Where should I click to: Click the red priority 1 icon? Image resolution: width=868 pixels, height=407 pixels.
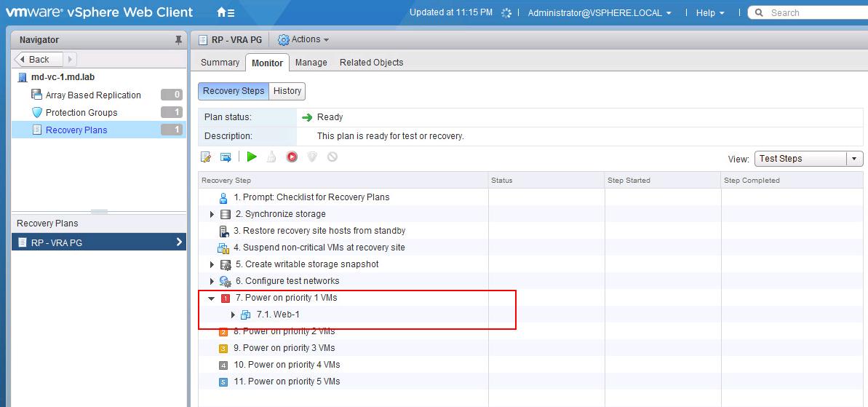click(x=226, y=299)
